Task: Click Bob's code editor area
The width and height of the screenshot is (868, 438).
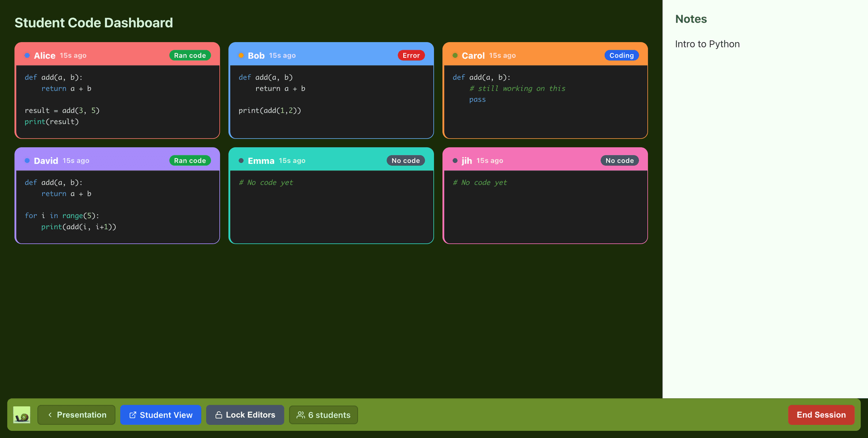Action: 331,101
